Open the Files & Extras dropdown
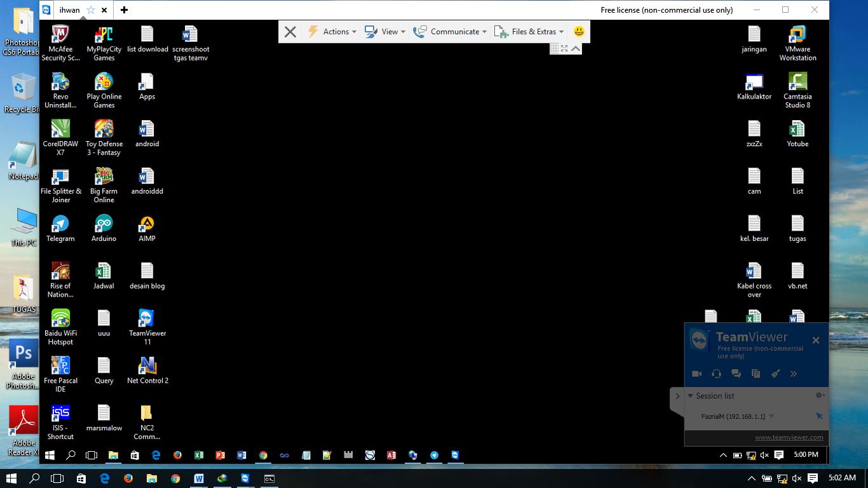 click(x=529, y=31)
